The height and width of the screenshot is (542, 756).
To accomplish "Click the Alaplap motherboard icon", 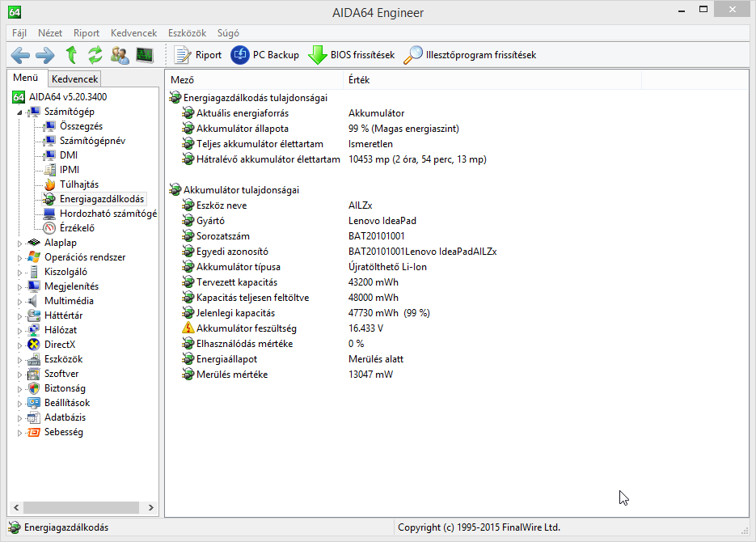I will click(x=34, y=243).
